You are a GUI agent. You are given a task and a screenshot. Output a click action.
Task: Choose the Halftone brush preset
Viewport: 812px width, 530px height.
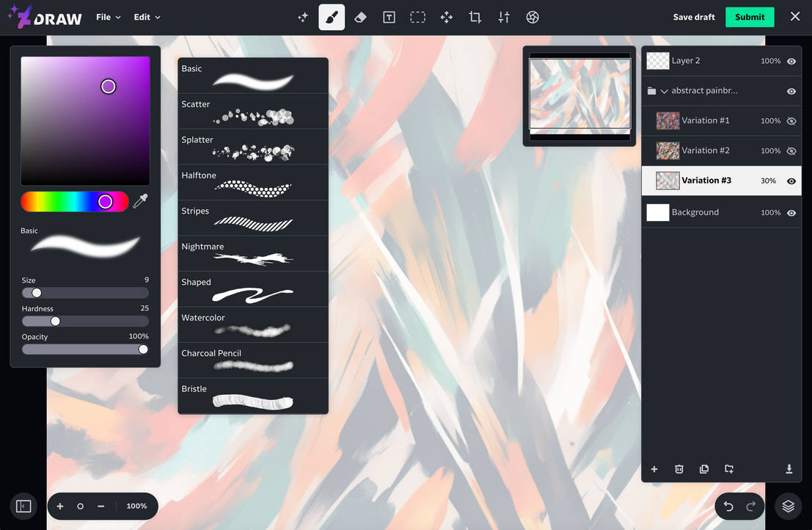253,182
